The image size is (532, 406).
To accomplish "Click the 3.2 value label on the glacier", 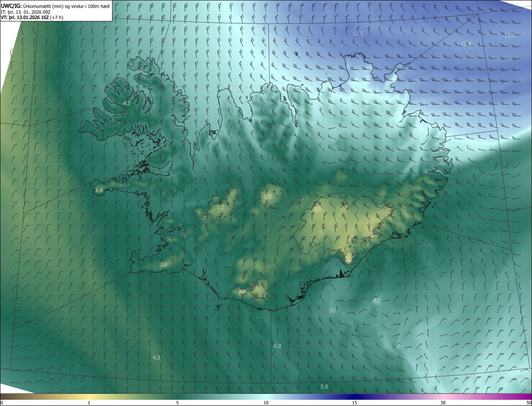I will tap(221, 207).
